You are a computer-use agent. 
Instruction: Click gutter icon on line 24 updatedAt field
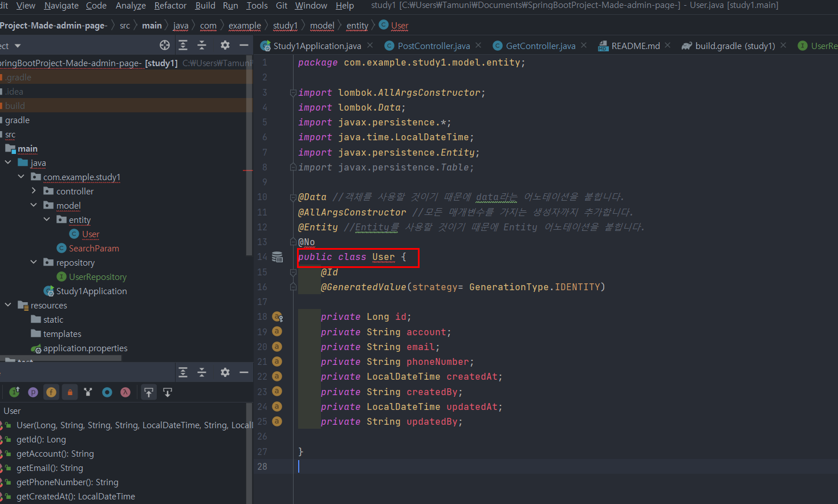(x=277, y=407)
